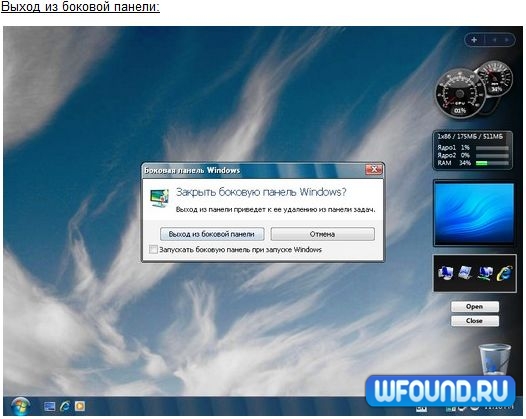
Task: Open Internet Explorer icon in launcher gadget
Action: click(x=505, y=273)
